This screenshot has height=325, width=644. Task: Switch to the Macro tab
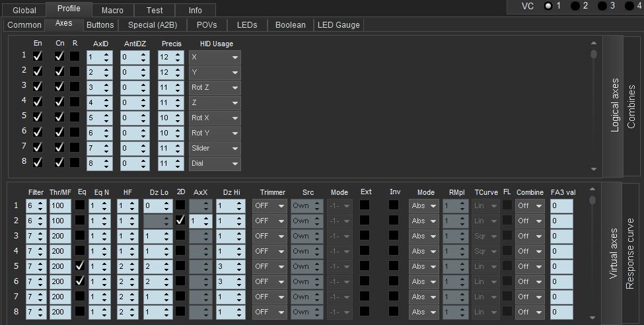[x=112, y=10]
